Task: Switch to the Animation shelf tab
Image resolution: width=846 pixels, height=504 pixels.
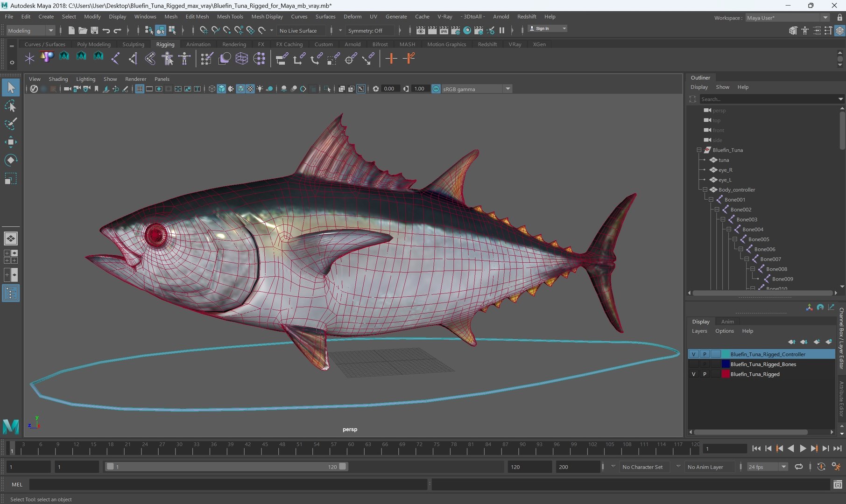Action: [198, 44]
